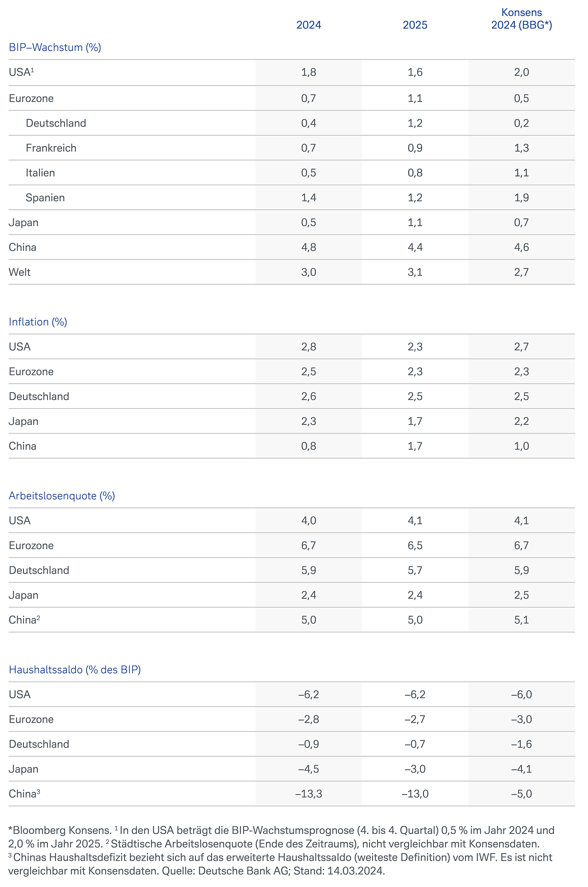Click the 2024 column header
The width and height of the screenshot is (588, 887).
coord(308,25)
